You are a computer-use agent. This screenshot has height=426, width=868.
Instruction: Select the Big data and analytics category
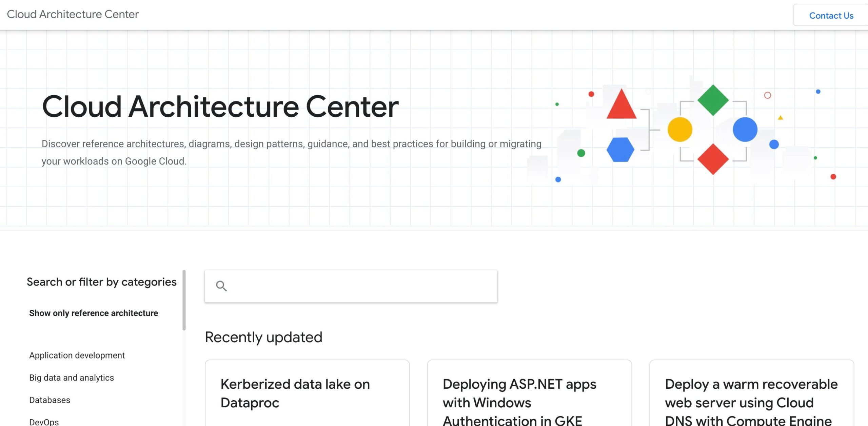[x=72, y=377]
